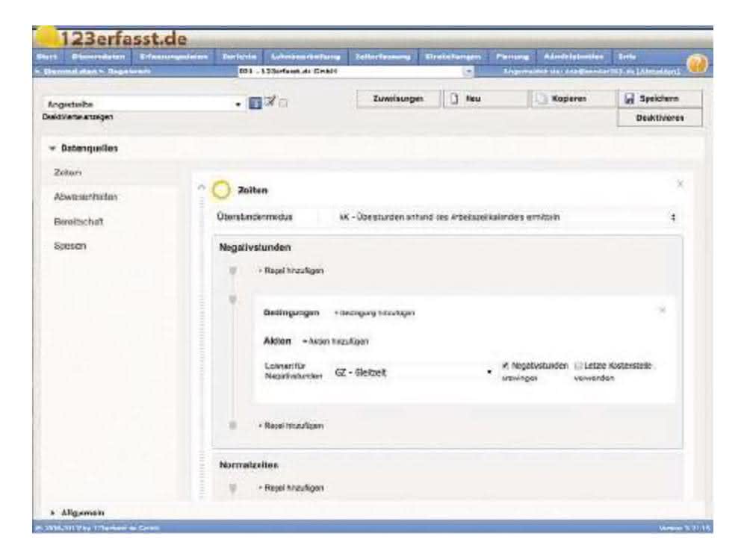The image size is (747, 560).
Task: Enable Letzte Kostenstelle verwenden checkbox
Action: tap(578, 366)
